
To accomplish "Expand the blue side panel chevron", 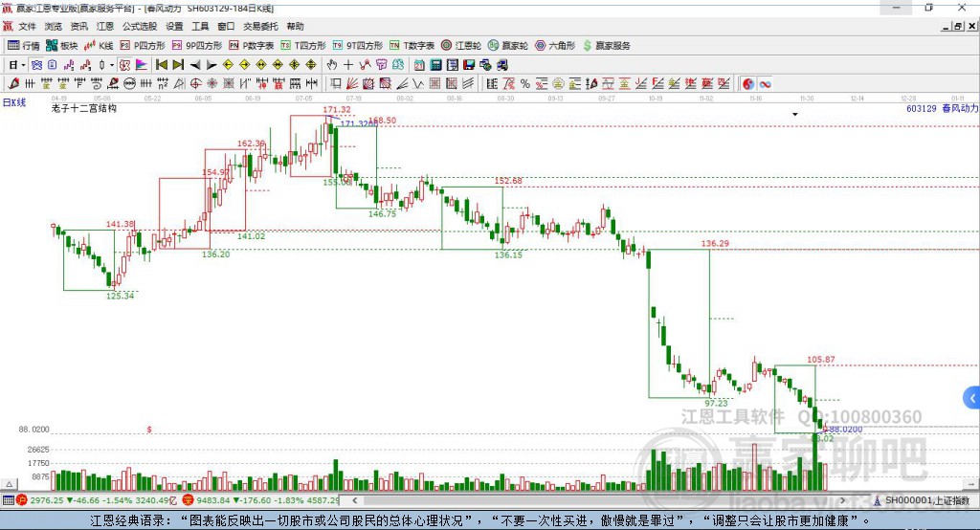I will (x=972, y=398).
